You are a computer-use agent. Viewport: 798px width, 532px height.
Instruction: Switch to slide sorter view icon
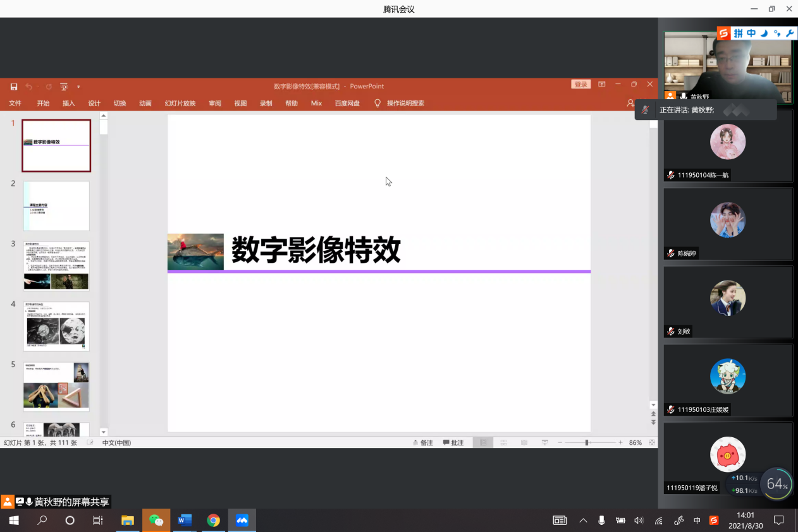click(x=503, y=443)
